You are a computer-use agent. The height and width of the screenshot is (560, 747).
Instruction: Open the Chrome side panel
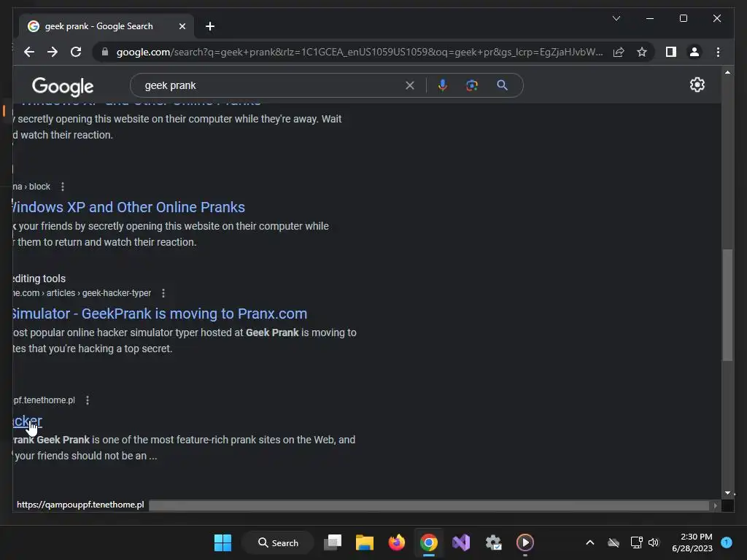(671, 52)
